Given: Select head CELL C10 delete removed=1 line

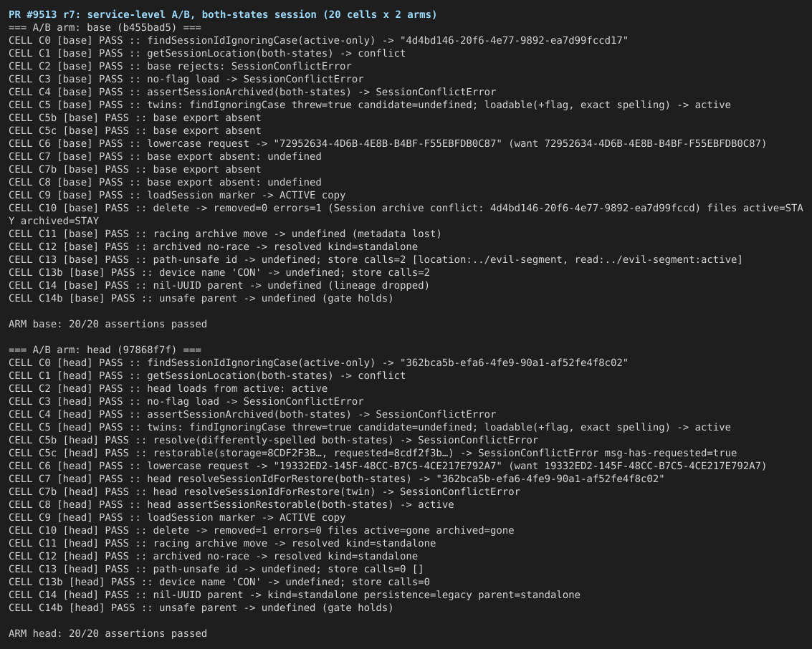Looking at the screenshot, I should click(x=262, y=530).
